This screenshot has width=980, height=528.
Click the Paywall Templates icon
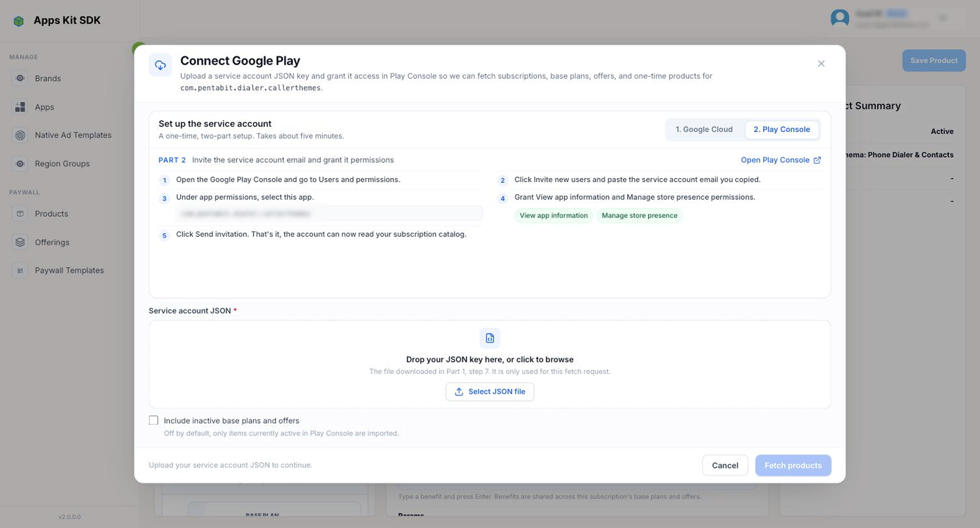(20, 270)
